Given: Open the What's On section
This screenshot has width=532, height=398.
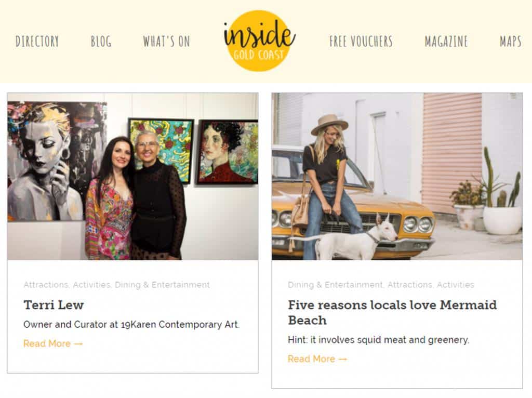Looking at the screenshot, I should [x=167, y=42].
